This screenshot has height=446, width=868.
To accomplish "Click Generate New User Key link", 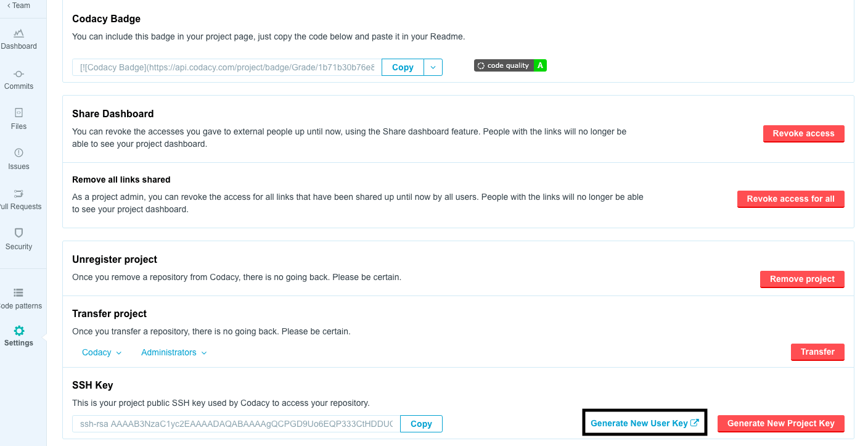I will (x=644, y=423).
